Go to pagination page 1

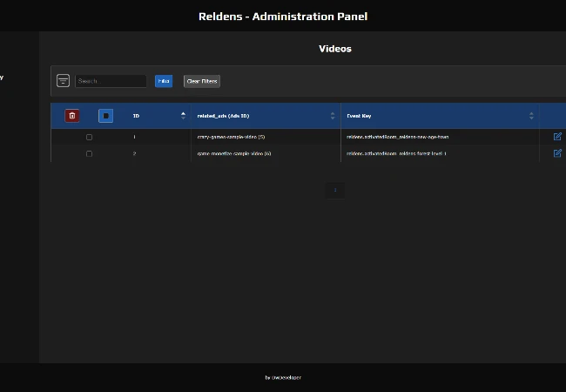335,190
